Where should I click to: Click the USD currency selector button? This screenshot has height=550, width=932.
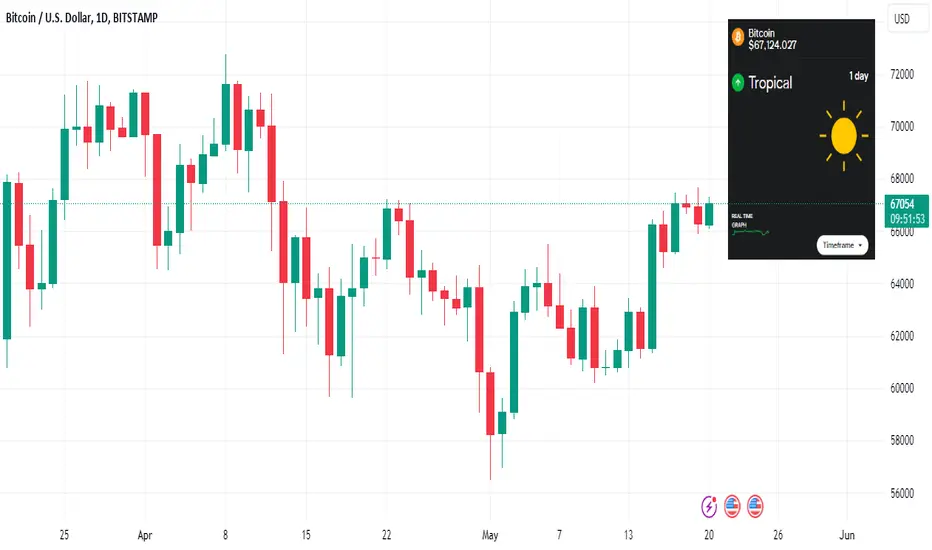902,19
